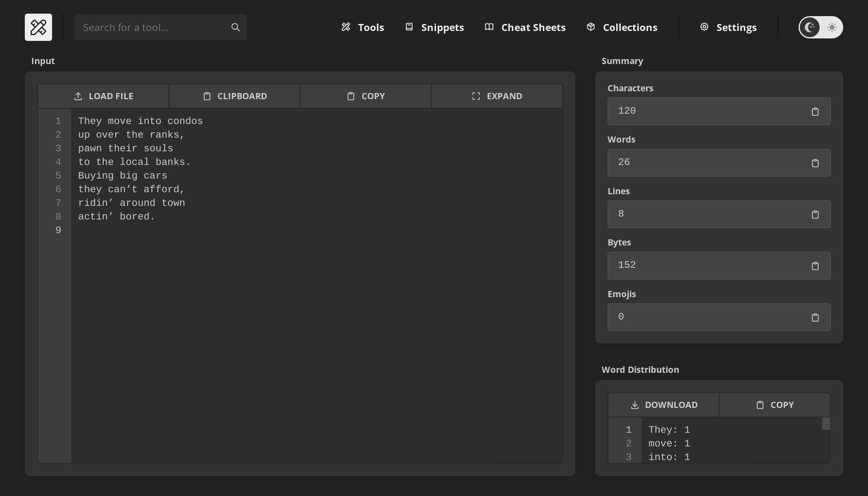Switch to light theme with the sun toggle

click(x=831, y=27)
